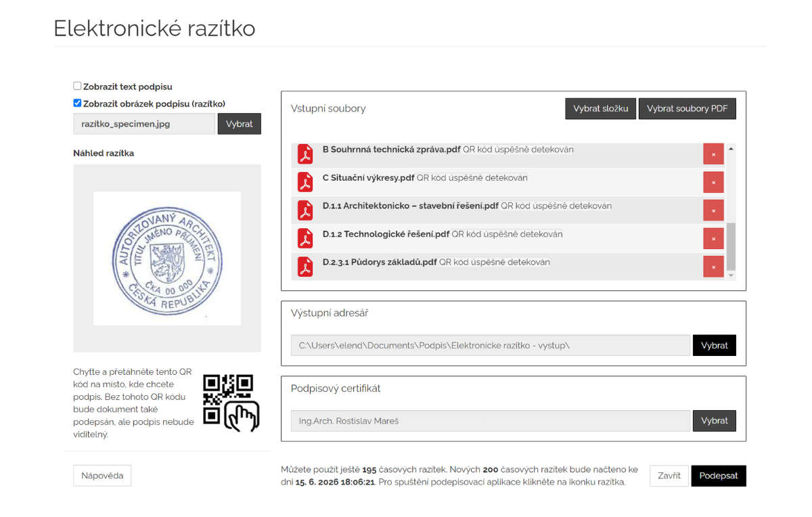Click scroll down arrow of file list
Image resolution: width=812 pixels, height=517 pixels.
731,275
